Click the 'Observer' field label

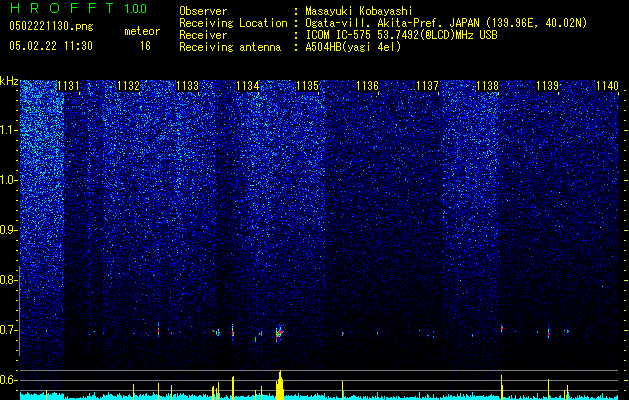pyautogui.click(x=203, y=11)
